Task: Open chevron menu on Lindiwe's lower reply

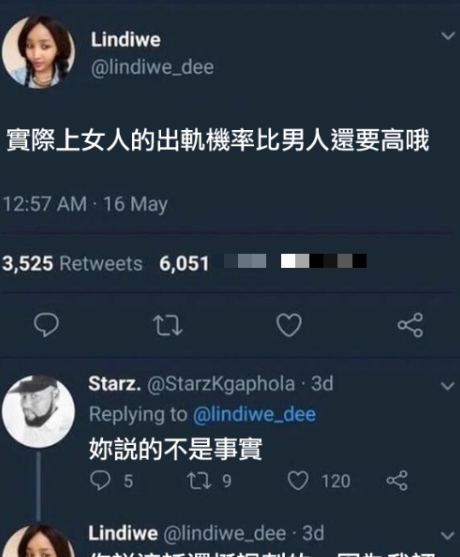Action: tap(448, 535)
